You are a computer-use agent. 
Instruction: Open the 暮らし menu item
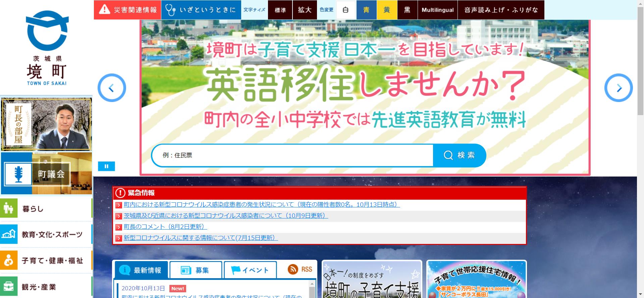[46, 208]
